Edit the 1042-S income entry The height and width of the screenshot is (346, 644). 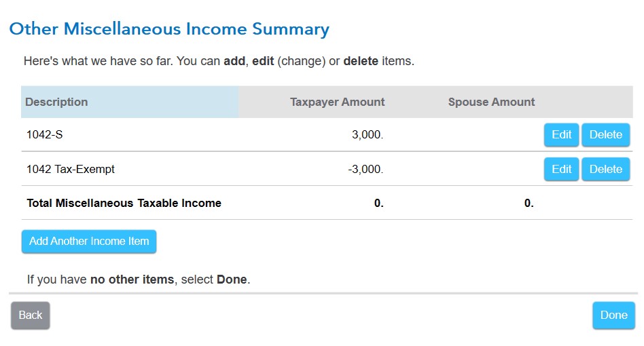pos(561,135)
